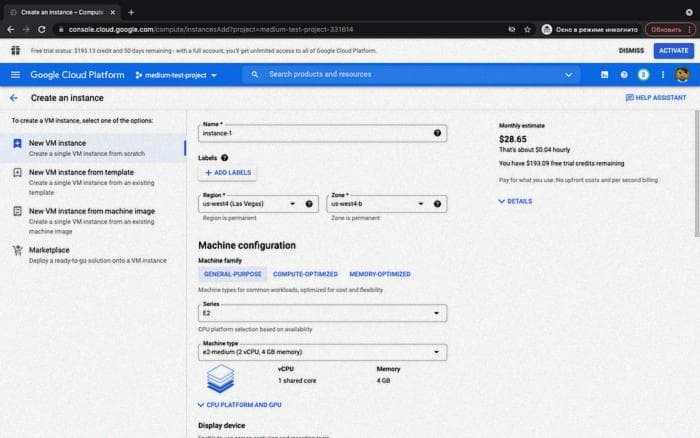Open the medium-test-project project dropdown
This screenshot has width=700, height=438.
pos(176,75)
